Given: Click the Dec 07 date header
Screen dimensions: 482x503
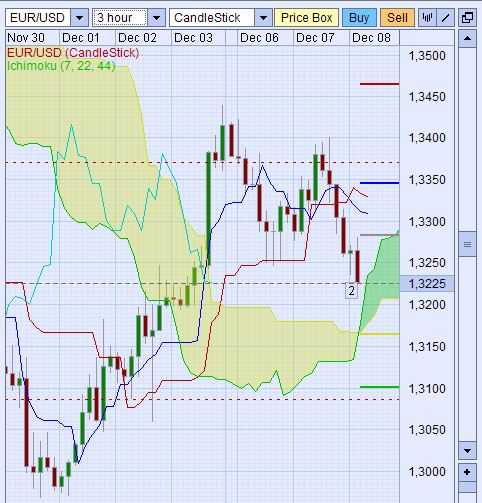Looking at the screenshot, I should (315, 38).
